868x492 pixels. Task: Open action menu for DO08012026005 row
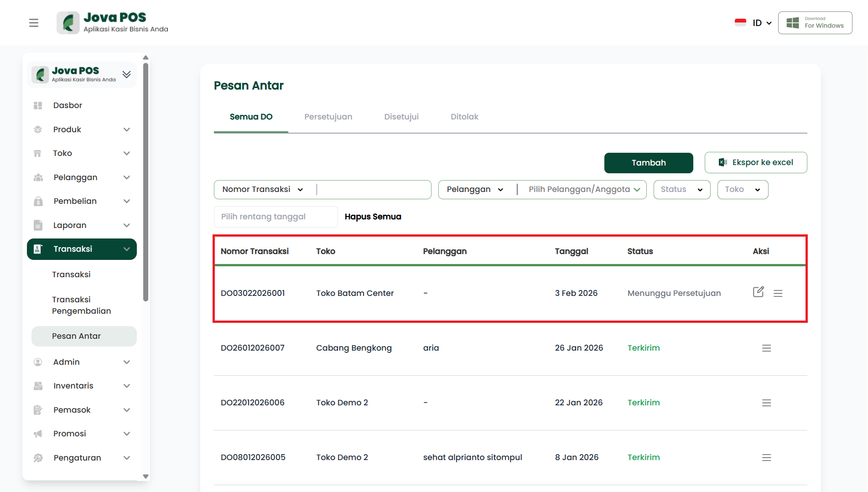click(766, 457)
